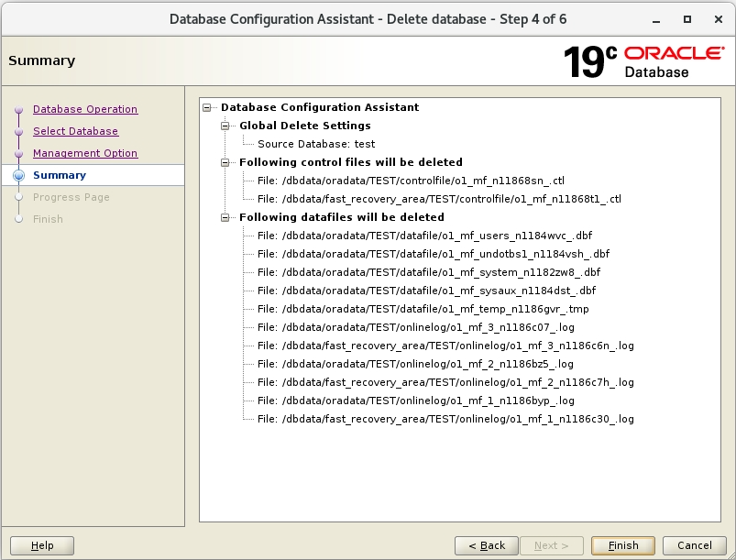
Task: Click the Following datafiles will be deleted heading
Action: [341, 217]
